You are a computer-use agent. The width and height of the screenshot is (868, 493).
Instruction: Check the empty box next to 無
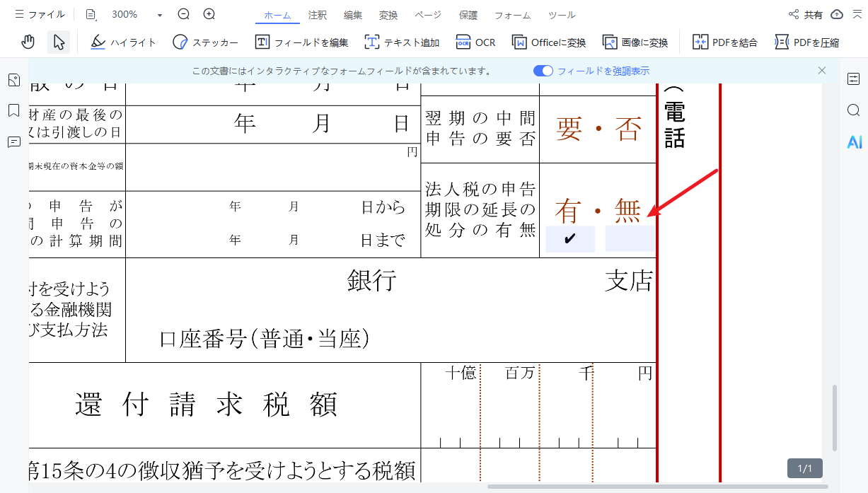click(x=629, y=239)
